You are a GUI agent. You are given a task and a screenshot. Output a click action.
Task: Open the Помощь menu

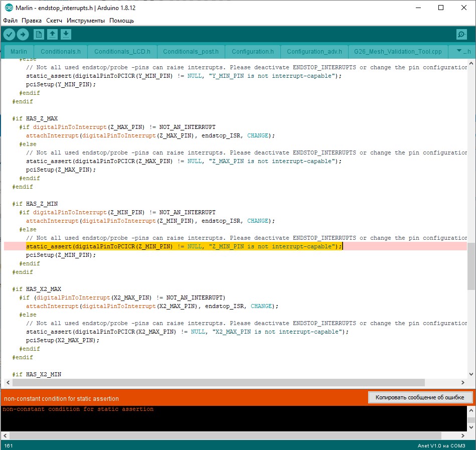click(x=121, y=21)
